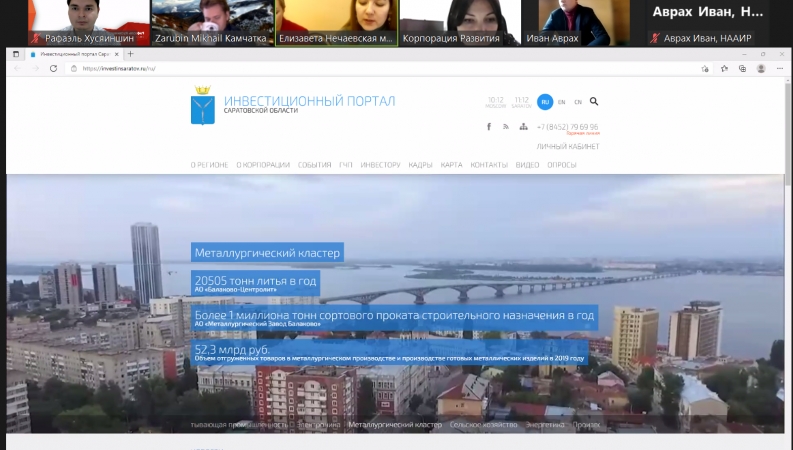Image resolution: width=793 pixels, height=450 pixels.
Task: Open the О РЕГИОНЕ menu
Action: point(209,165)
